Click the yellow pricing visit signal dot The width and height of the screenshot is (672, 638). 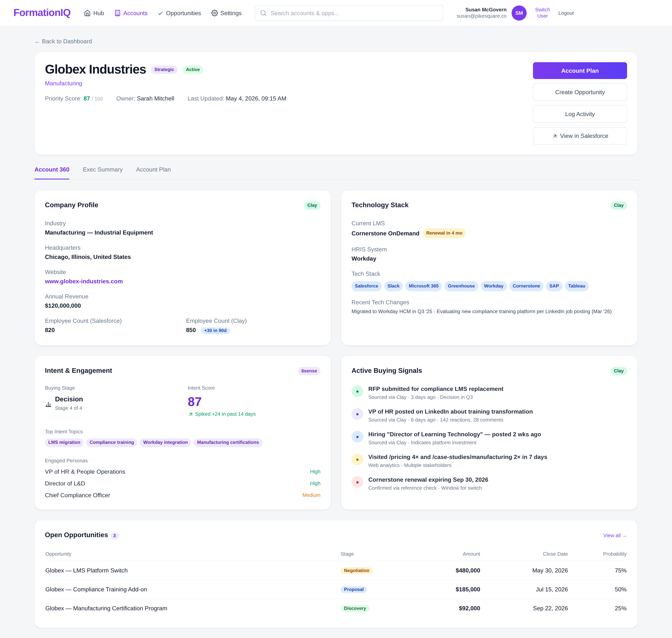click(x=357, y=459)
